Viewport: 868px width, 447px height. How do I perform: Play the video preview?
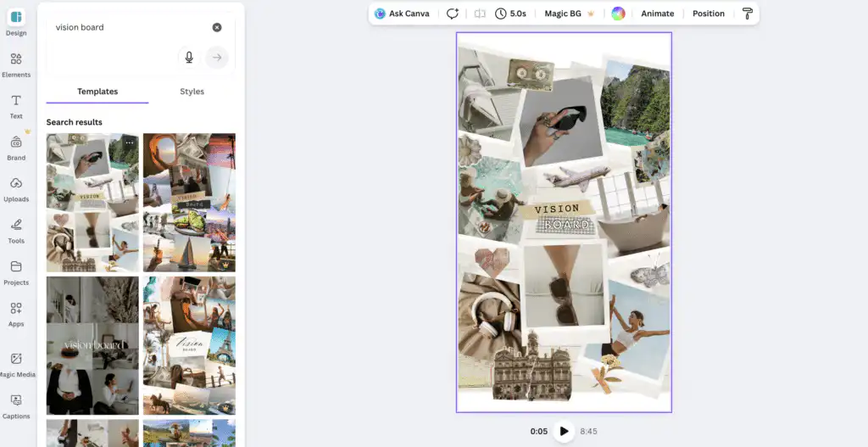[564, 431]
